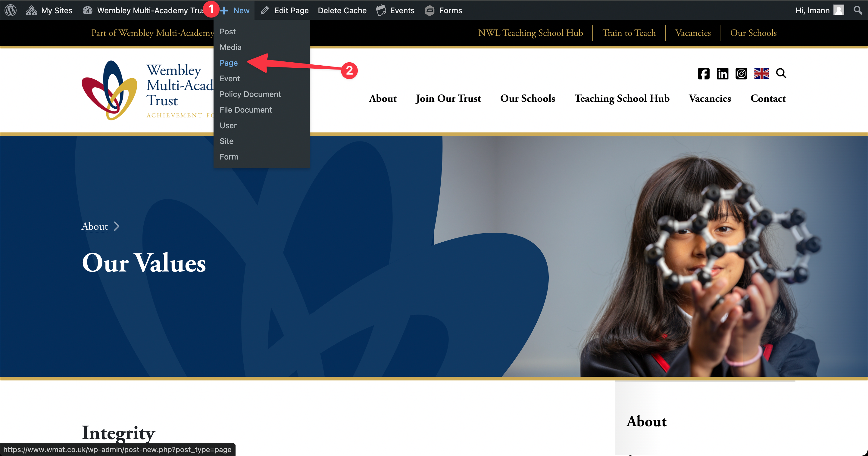Open the LinkedIn social icon

(722, 73)
